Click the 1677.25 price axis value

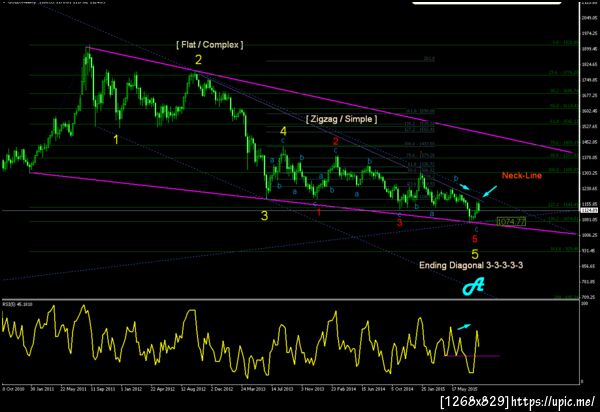click(x=589, y=95)
